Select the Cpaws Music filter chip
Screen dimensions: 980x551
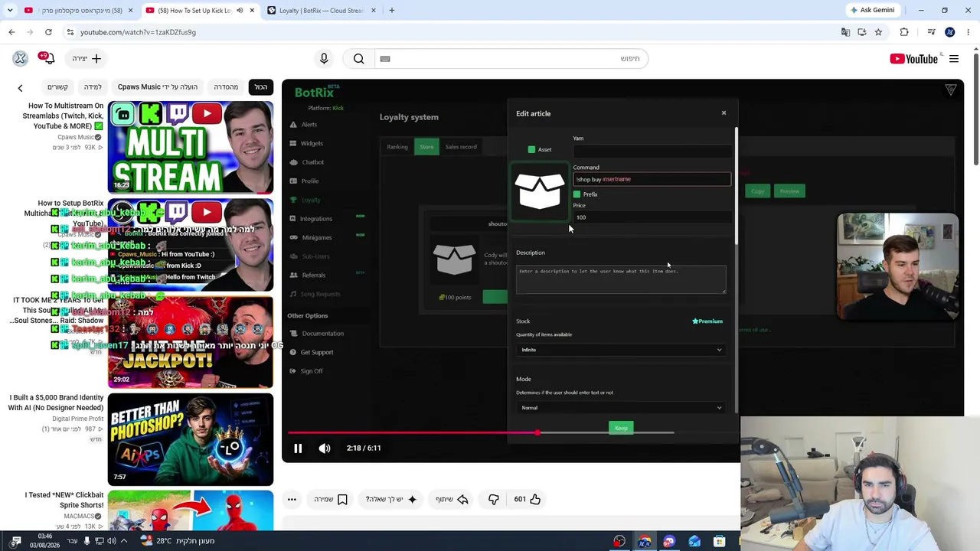158,87
